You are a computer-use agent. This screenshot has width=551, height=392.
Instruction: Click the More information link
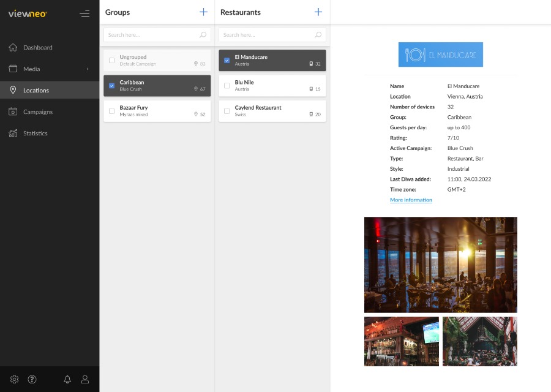(411, 200)
